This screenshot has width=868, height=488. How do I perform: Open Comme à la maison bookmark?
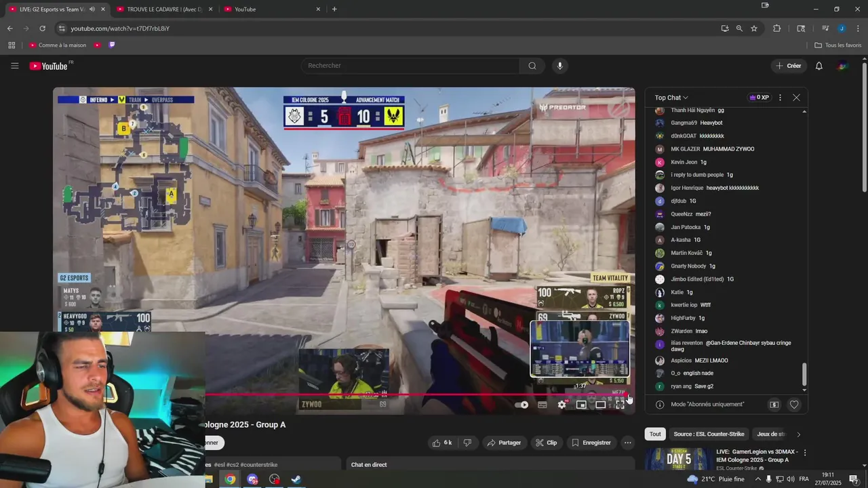tap(58, 45)
